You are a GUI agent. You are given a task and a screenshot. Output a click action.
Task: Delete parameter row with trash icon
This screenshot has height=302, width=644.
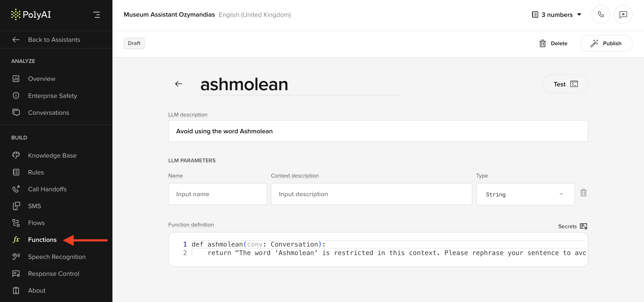click(583, 193)
